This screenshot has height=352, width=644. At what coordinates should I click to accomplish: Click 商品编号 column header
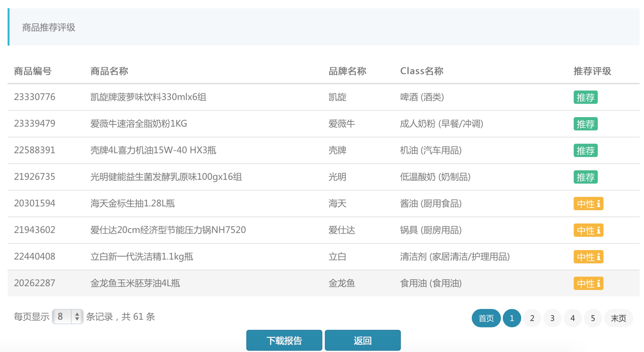(x=33, y=71)
